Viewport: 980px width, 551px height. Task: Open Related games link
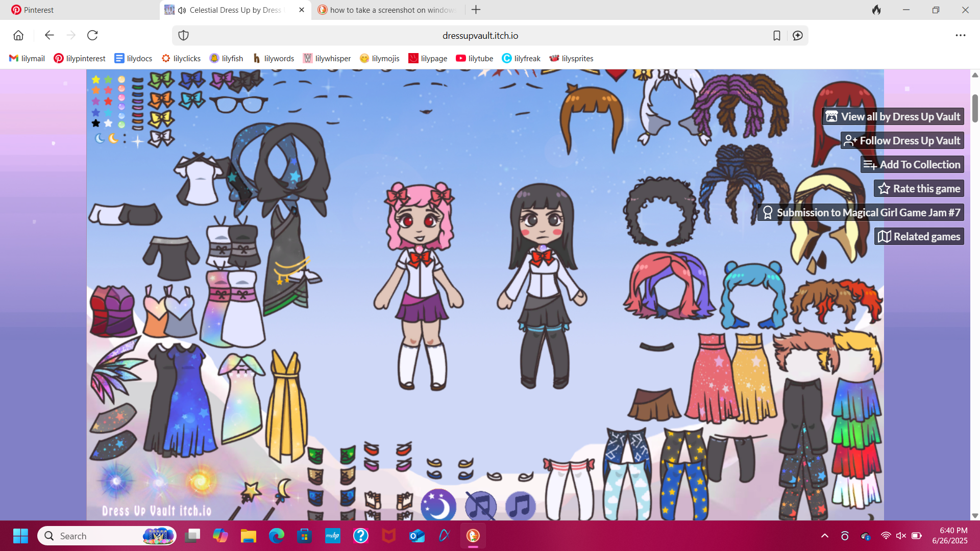[x=919, y=236]
